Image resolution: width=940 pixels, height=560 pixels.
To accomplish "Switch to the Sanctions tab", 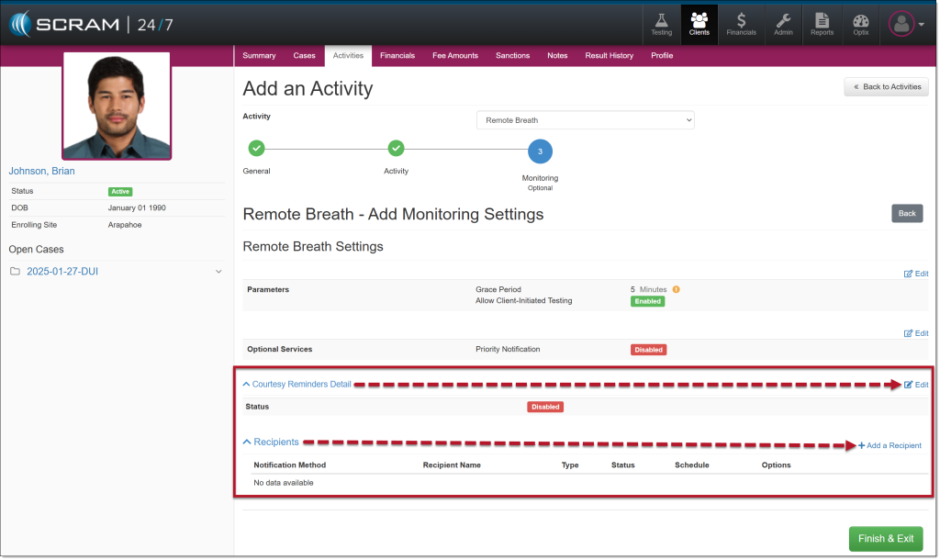I will pos(512,56).
